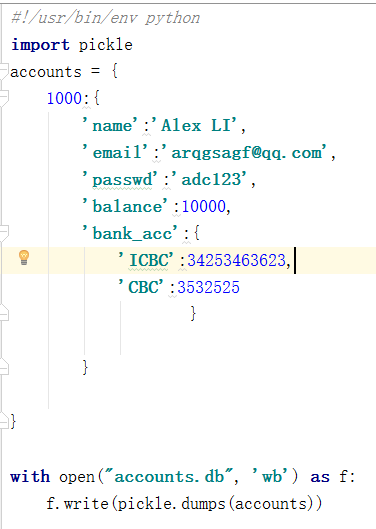The width and height of the screenshot is (376, 529).
Task: Click the balance value 10000
Action: (x=204, y=206)
